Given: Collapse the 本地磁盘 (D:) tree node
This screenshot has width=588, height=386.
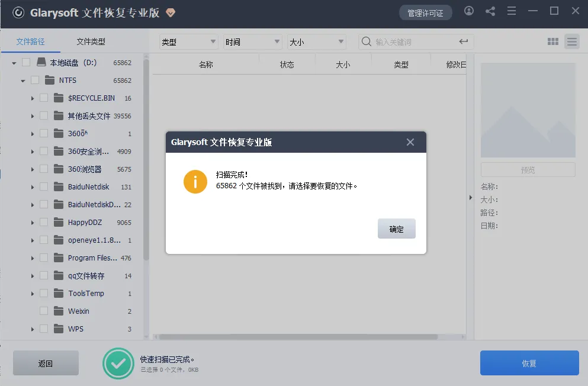Looking at the screenshot, I should 14,63.
